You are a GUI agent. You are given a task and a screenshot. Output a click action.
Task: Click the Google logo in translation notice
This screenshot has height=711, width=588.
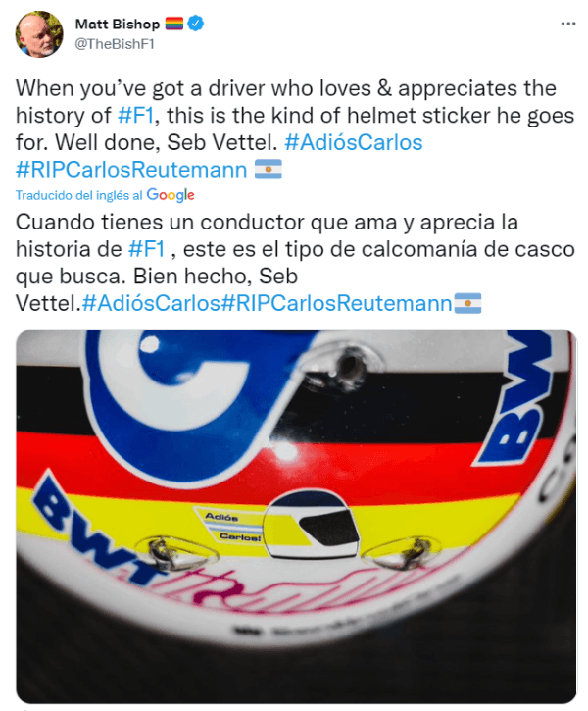(171, 195)
